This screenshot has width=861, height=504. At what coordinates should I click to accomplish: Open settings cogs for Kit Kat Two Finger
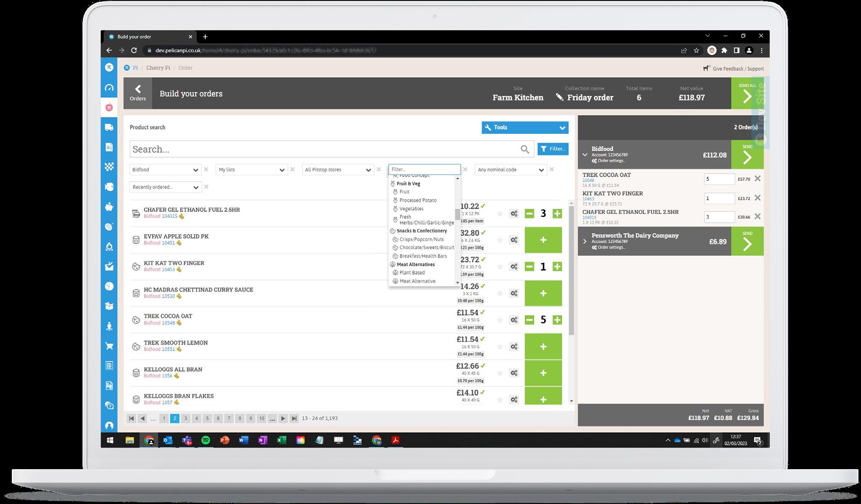514,267
